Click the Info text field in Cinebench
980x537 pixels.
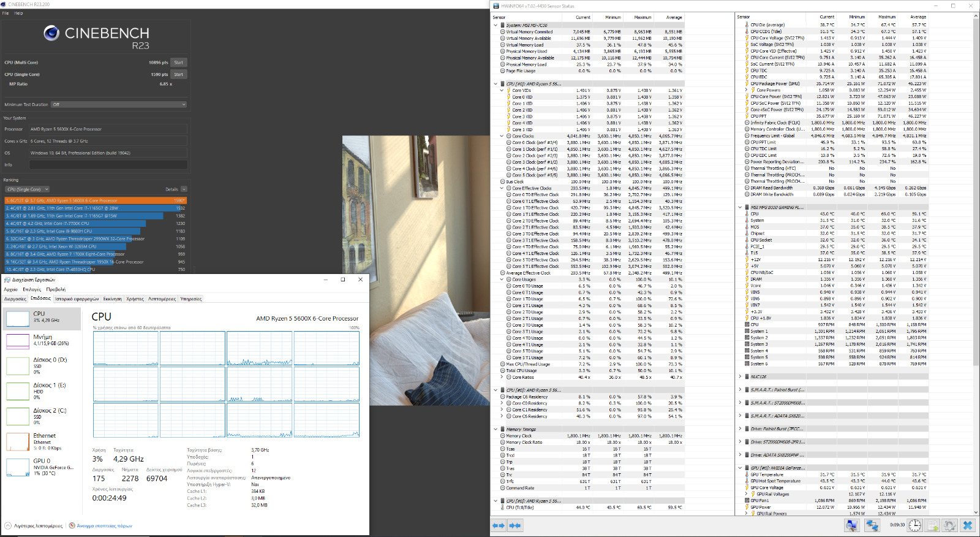click(x=108, y=164)
